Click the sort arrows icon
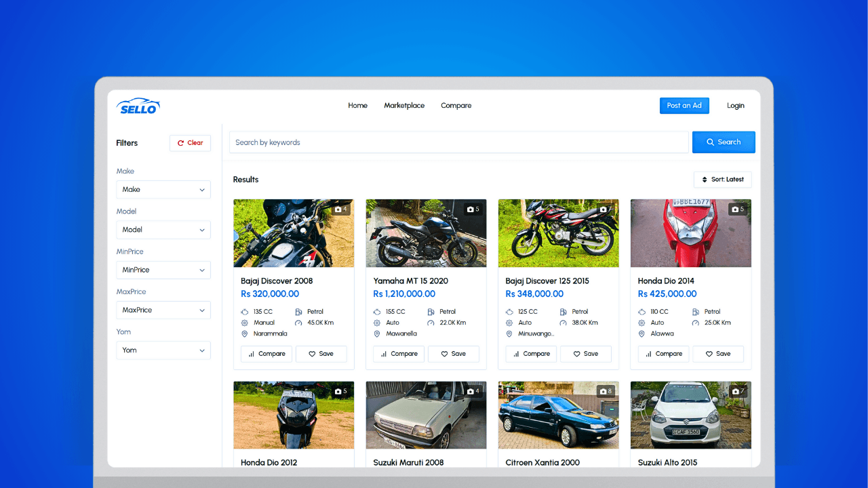Screen dimensions: 868x488 (705, 180)
